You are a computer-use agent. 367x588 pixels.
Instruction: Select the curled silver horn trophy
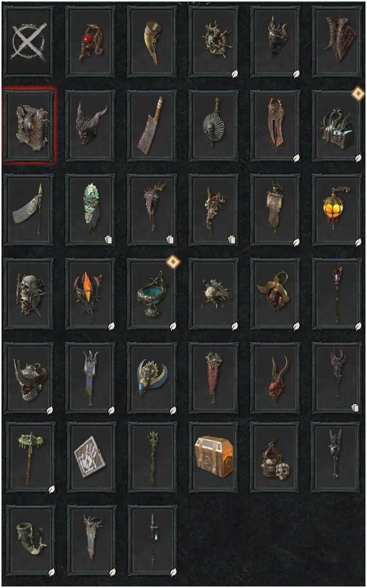31,540
